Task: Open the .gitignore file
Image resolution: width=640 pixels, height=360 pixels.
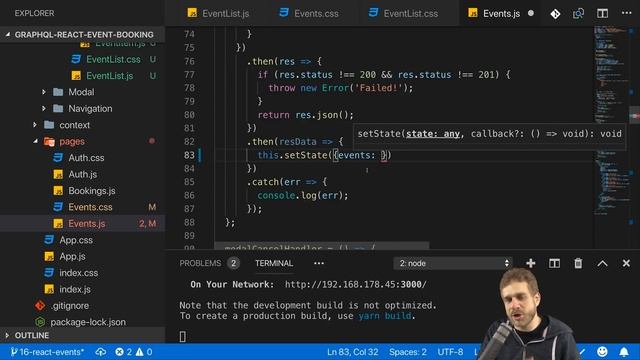Action: pos(69,305)
